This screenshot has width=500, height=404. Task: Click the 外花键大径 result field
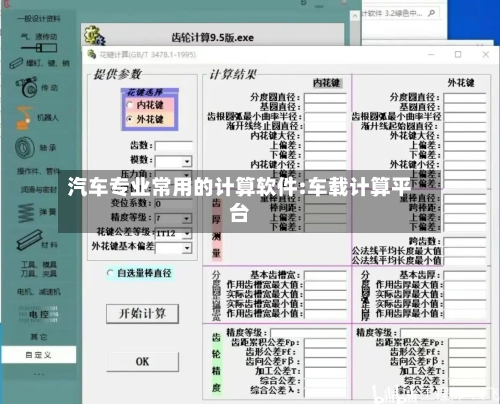click(x=465, y=136)
